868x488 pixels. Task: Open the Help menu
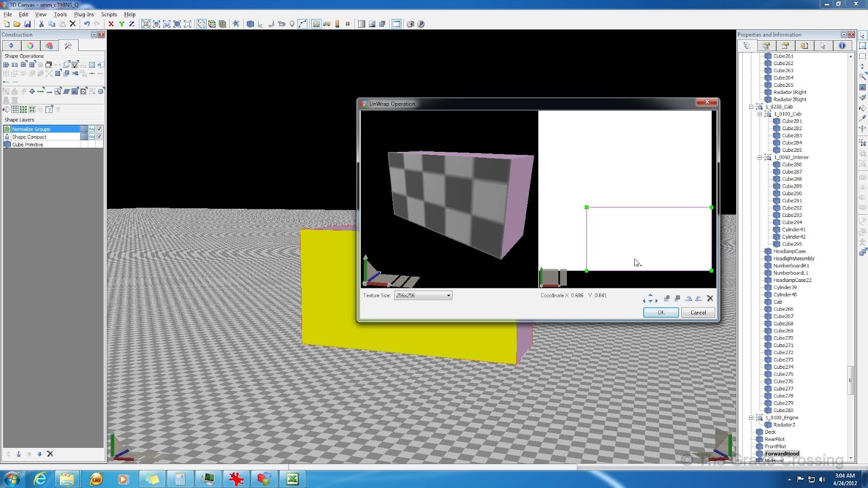[x=130, y=15]
